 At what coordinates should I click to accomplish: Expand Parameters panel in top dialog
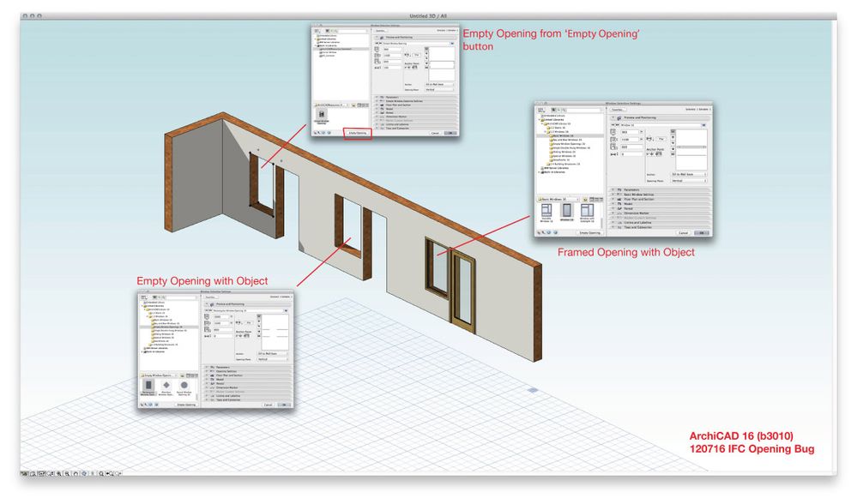point(377,97)
